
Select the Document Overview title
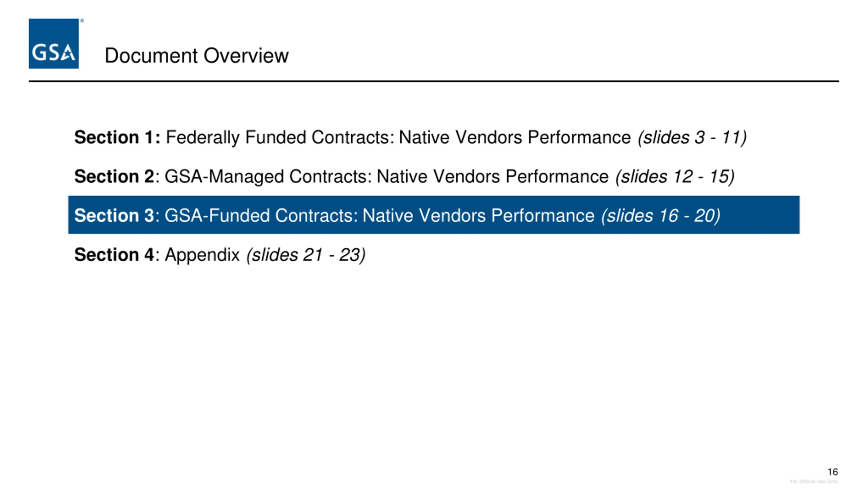pyautogui.click(x=197, y=56)
